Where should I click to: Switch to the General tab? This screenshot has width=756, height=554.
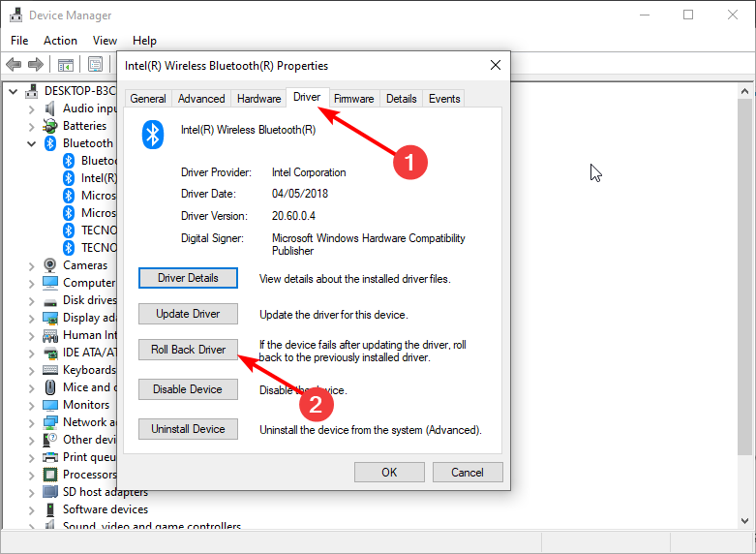(148, 99)
